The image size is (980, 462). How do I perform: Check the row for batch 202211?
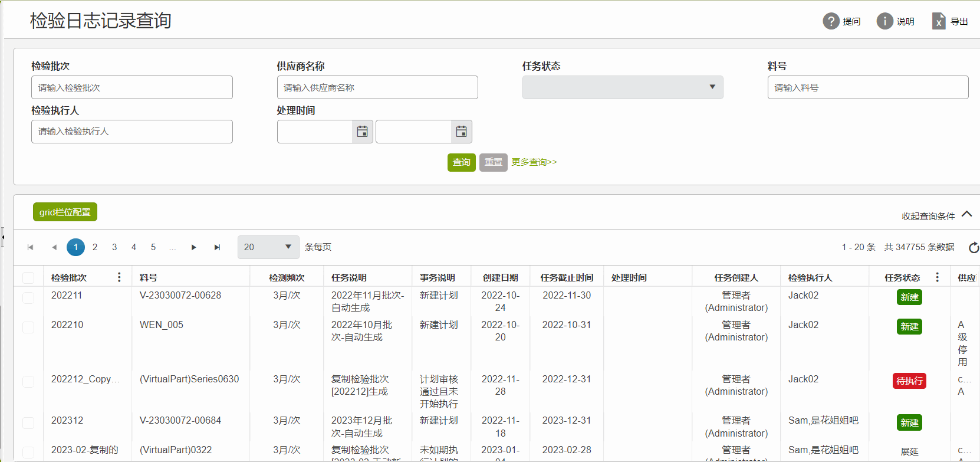pos(28,297)
